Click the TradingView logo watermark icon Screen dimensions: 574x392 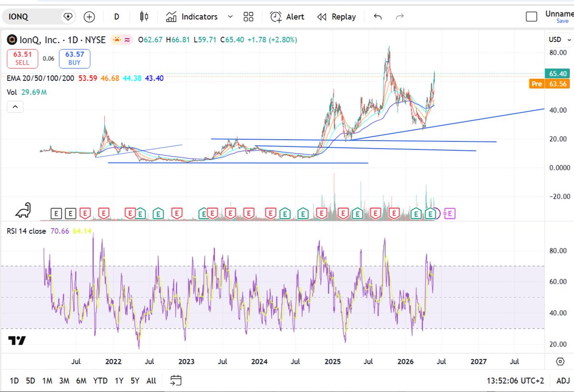click(x=17, y=341)
